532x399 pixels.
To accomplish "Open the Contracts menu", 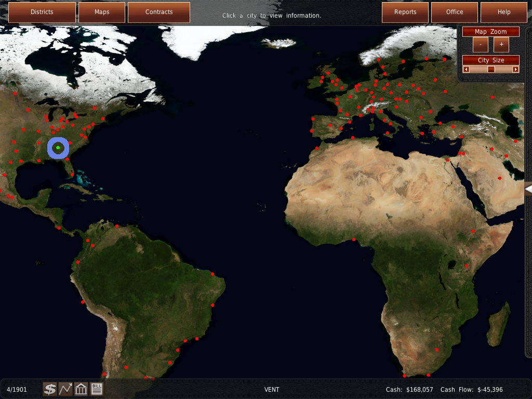I will [x=159, y=12].
